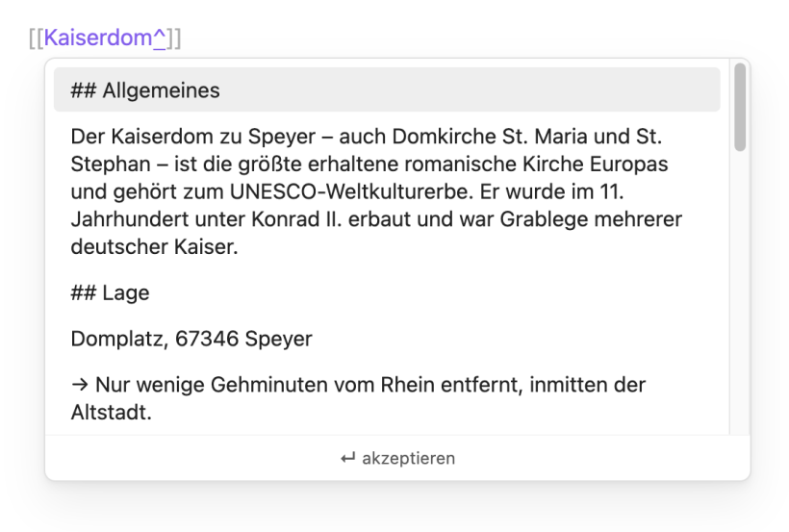Click the word "UNESCO-Weltkulturerbe" in the paragraph
This screenshot has height=532, width=789.
click(x=352, y=191)
